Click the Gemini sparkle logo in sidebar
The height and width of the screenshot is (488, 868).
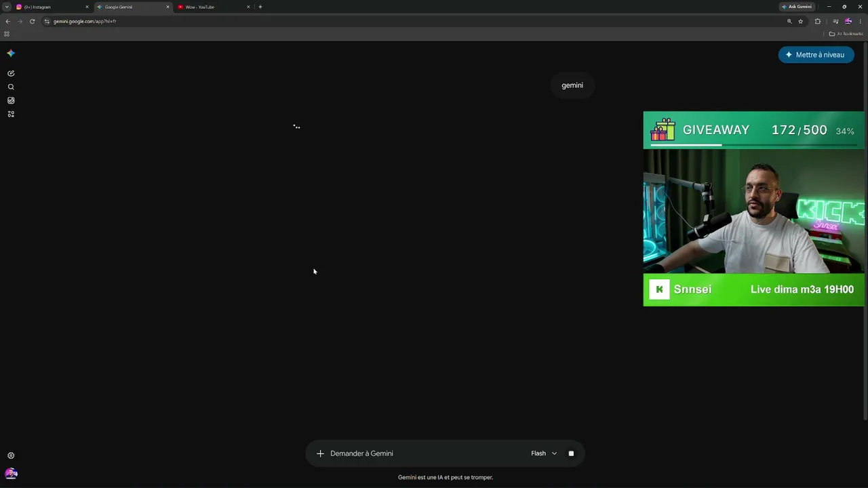(x=11, y=54)
